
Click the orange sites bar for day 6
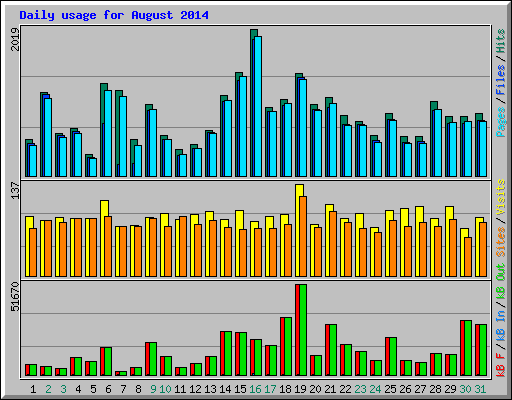point(108,246)
